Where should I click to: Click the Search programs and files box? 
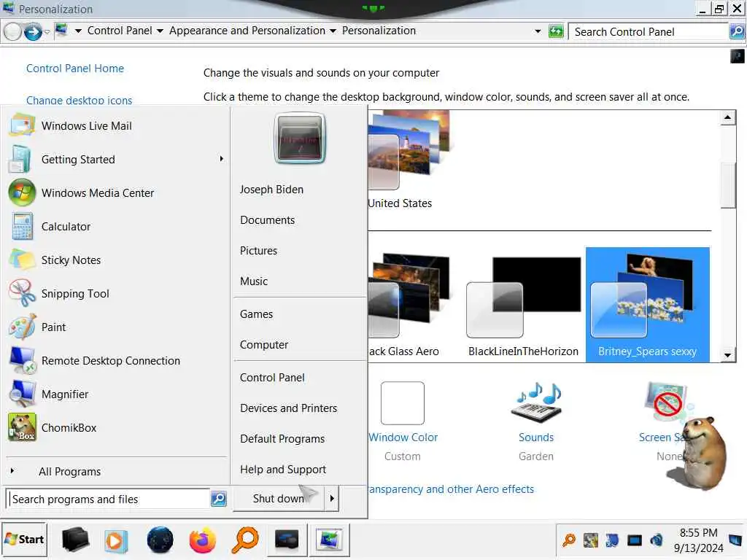pos(109,499)
